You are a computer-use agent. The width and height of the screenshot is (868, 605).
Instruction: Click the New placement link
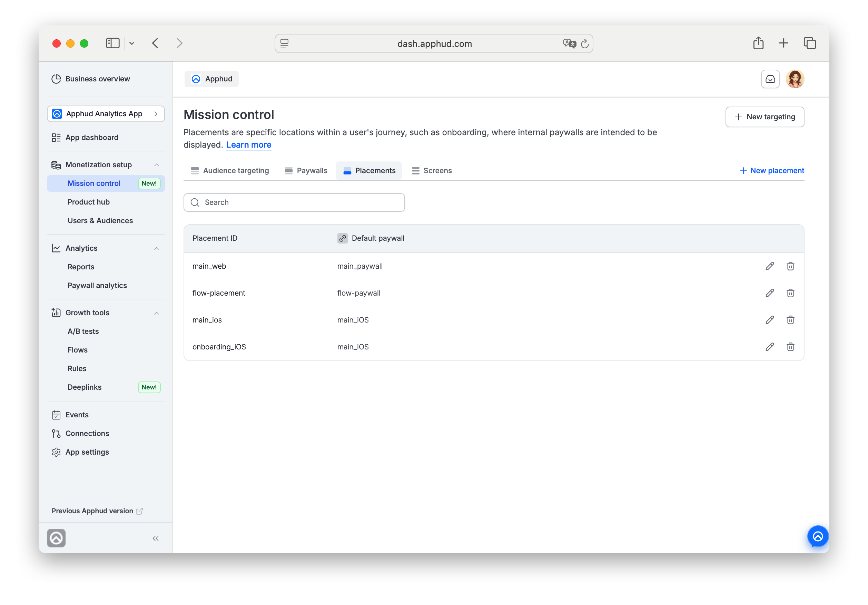coord(772,170)
